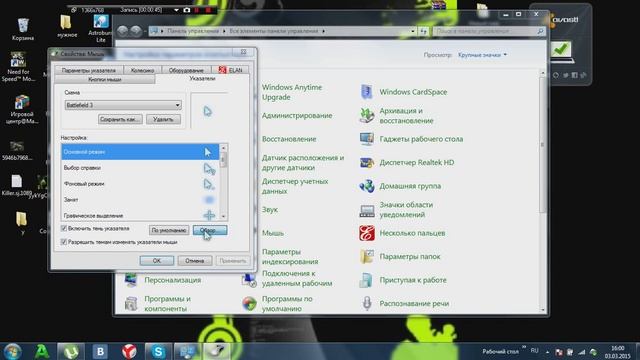Open the VK taskbar icon
Viewport: 640px width, 360px height.
point(100,351)
